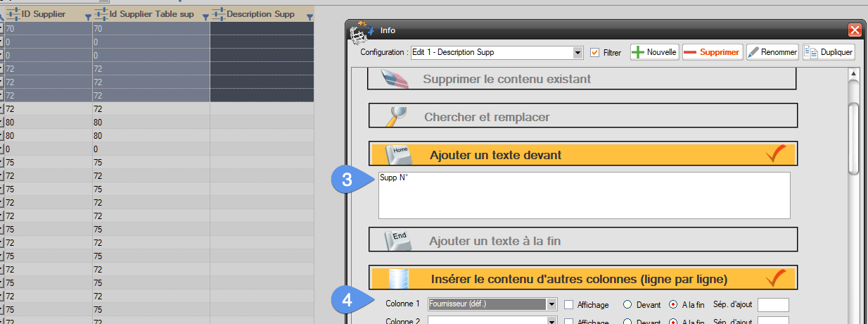Viewport: 868px width, 324px height.
Task: Open the Colonne 1 dropdown list
Action: [551, 304]
